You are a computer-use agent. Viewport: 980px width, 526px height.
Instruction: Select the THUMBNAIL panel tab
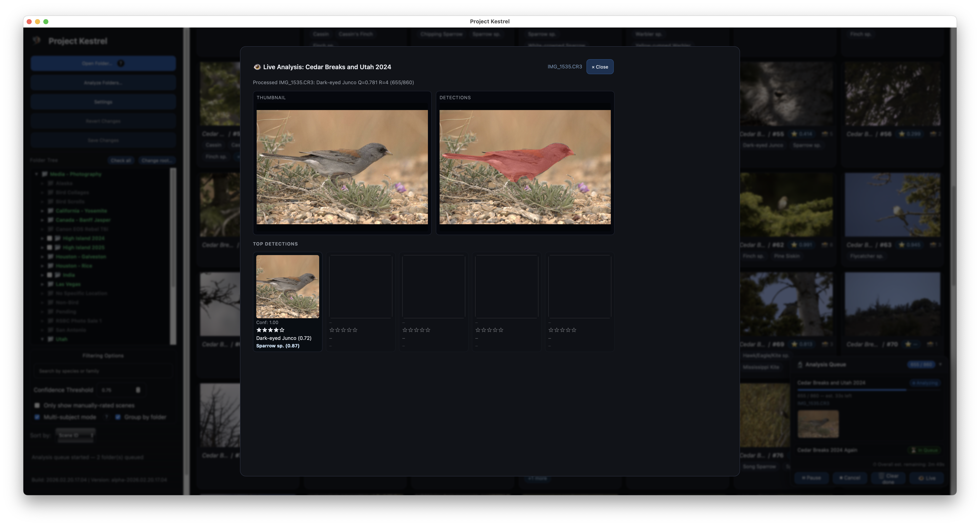pos(271,98)
